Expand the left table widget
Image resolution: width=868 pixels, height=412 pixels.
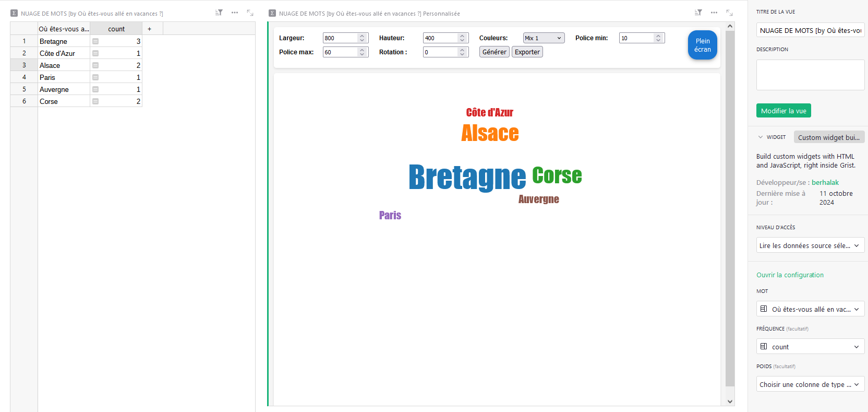250,13
